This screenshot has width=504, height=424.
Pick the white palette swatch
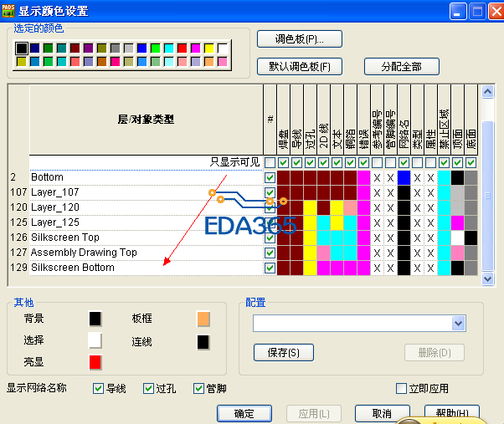(223, 49)
